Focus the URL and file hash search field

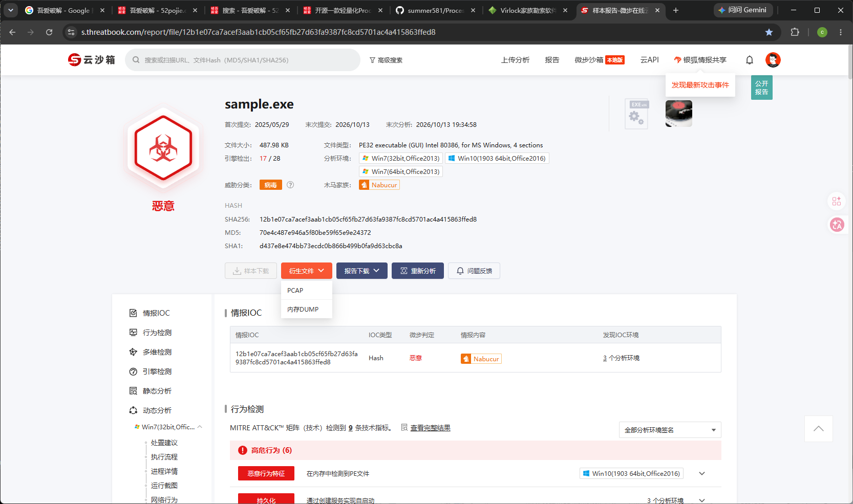[243, 60]
